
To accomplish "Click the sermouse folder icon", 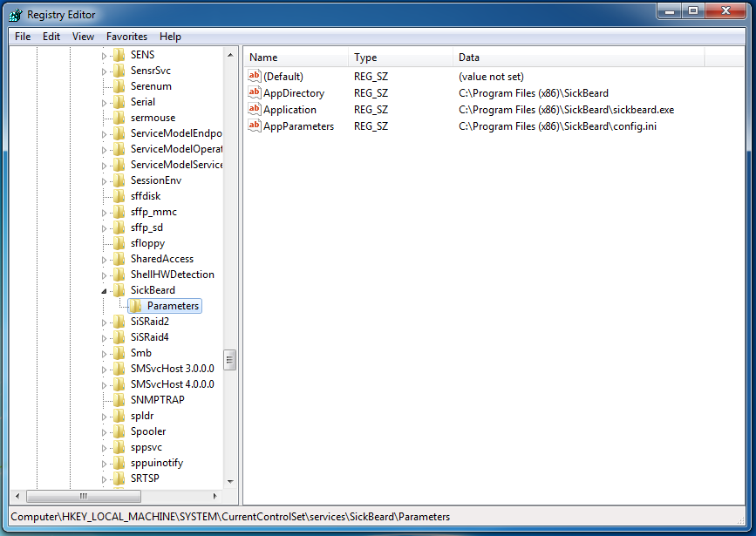I will (119, 118).
